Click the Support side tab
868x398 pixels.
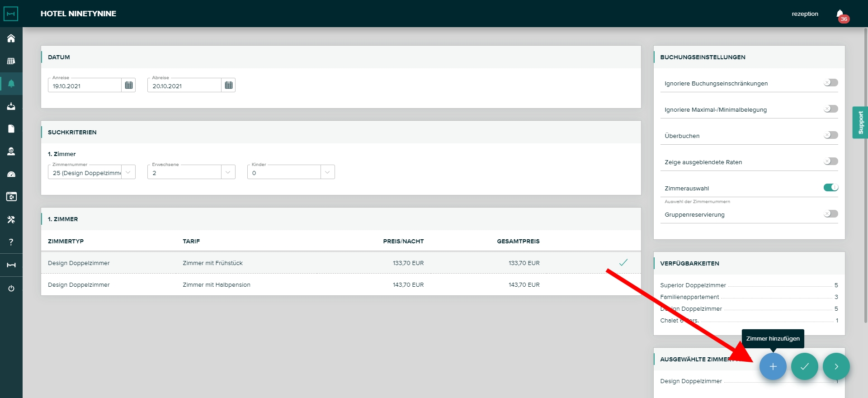click(x=860, y=123)
